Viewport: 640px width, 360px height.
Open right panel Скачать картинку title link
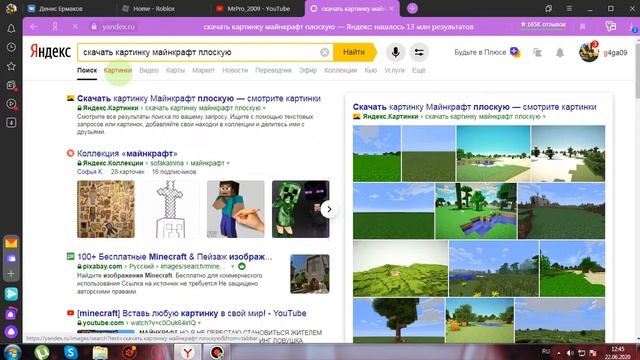click(x=474, y=107)
